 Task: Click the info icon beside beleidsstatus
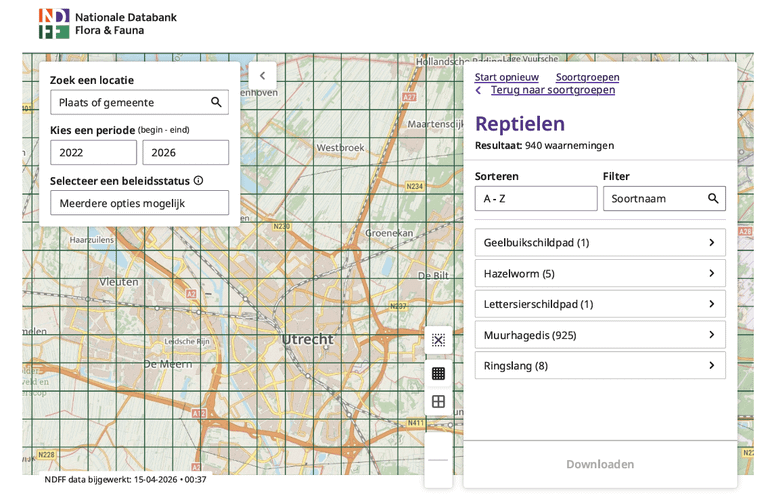198,181
